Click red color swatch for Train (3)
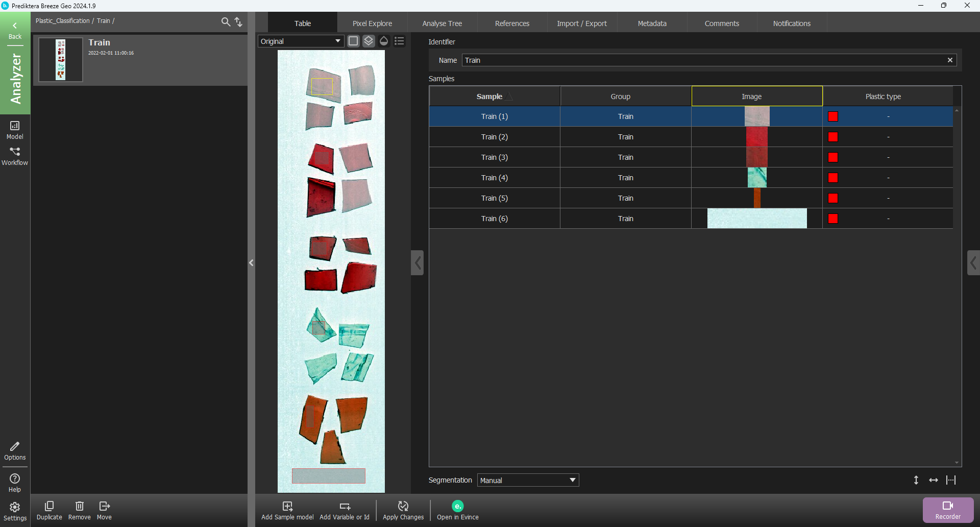This screenshot has width=980, height=527. tap(833, 157)
